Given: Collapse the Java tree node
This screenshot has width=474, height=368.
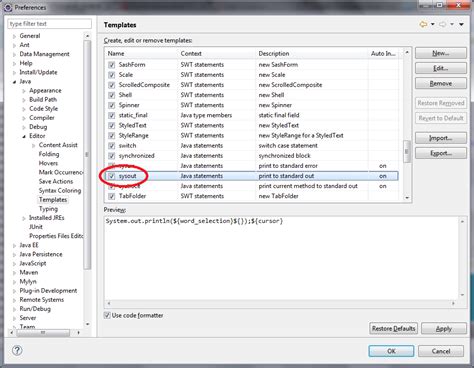Looking at the screenshot, I should tap(14, 82).
